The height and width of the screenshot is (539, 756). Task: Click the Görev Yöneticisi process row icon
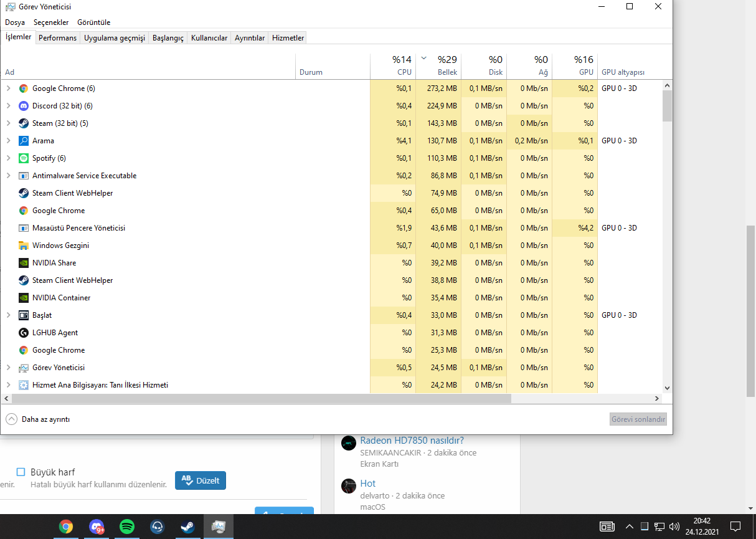point(24,368)
